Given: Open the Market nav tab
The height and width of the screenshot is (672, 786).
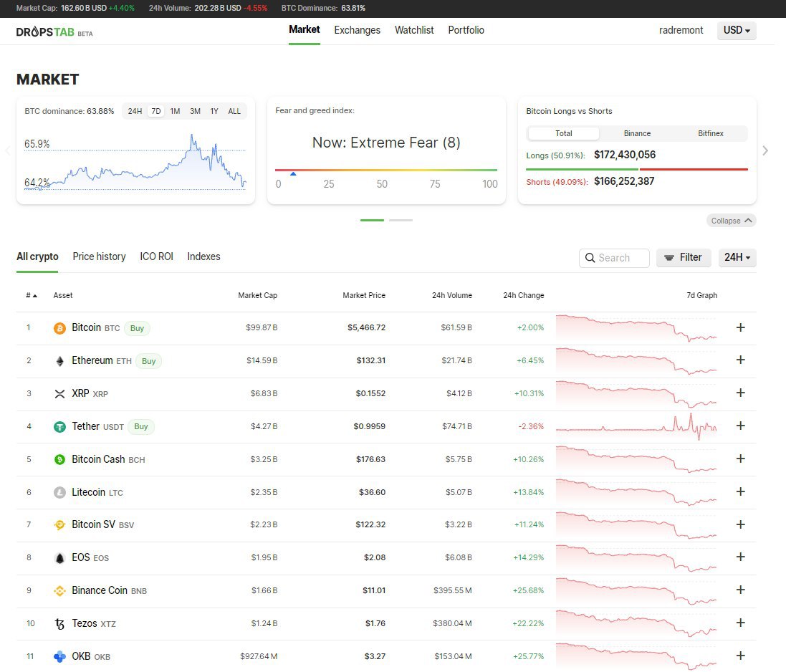Looking at the screenshot, I should 305,30.
